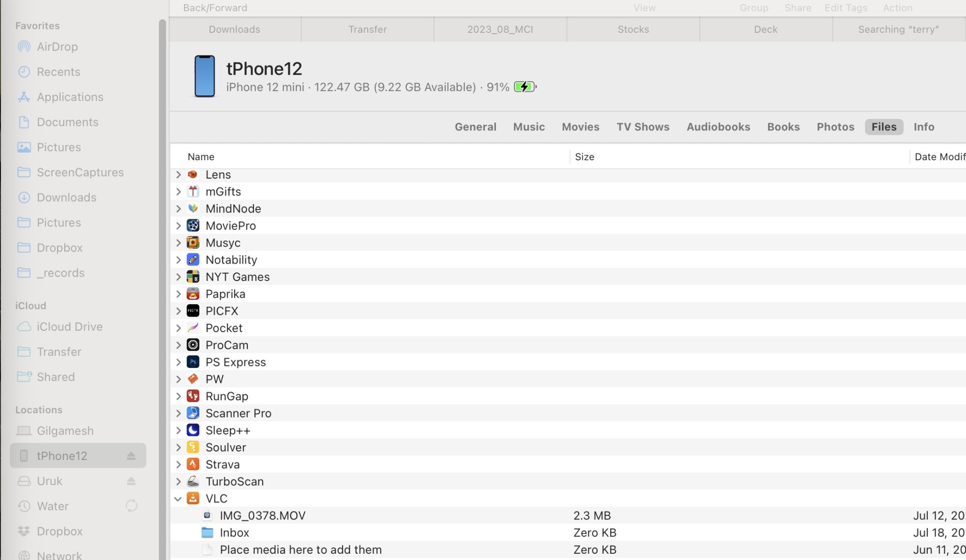966x560 pixels.
Task: Switch to the Stocks window tab
Action: pyautogui.click(x=633, y=29)
